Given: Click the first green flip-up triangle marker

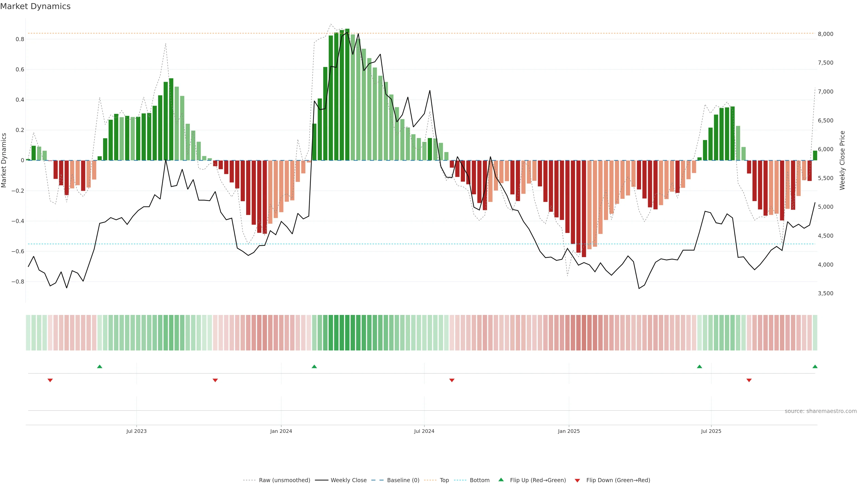Looking at the screenshot, I should click(99, 366).
